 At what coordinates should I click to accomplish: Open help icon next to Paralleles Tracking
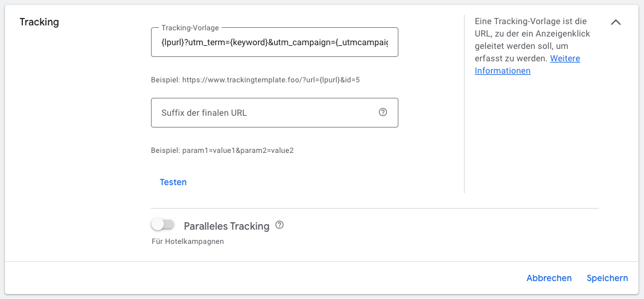pos(280,225)
